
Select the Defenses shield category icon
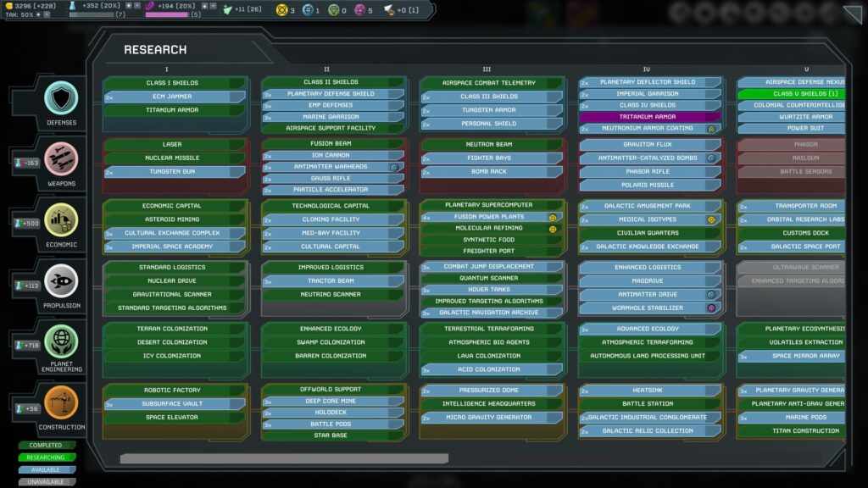click(x=61, y=97)
